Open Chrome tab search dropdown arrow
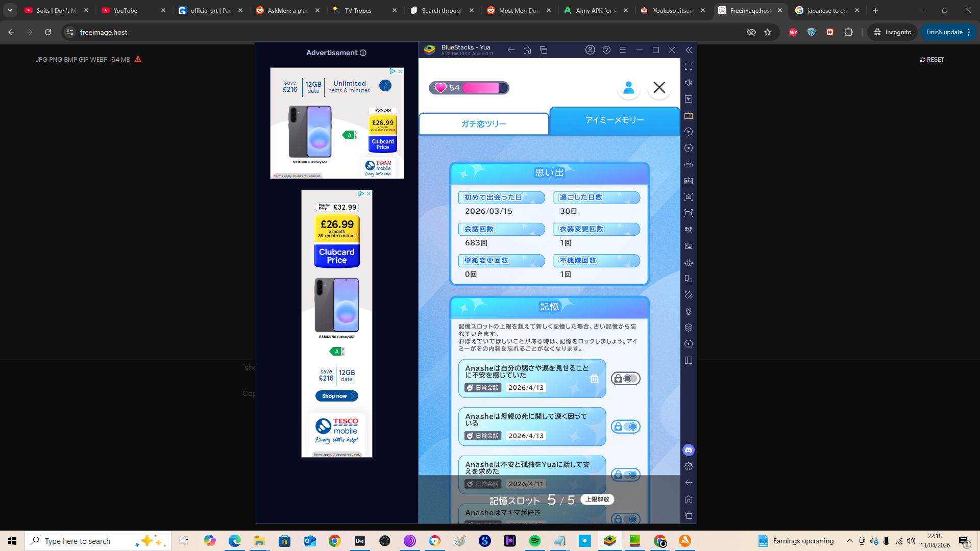 pos(10,10)
